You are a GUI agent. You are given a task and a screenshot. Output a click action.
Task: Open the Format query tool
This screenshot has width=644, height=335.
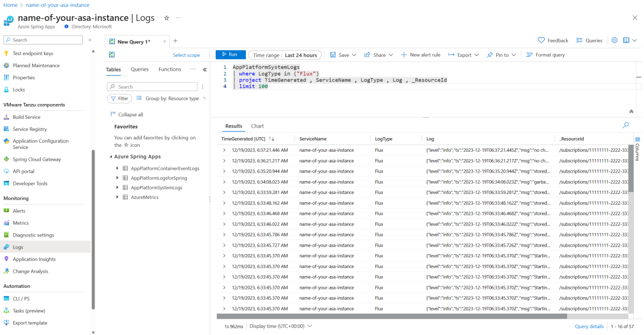coord(545,55)
